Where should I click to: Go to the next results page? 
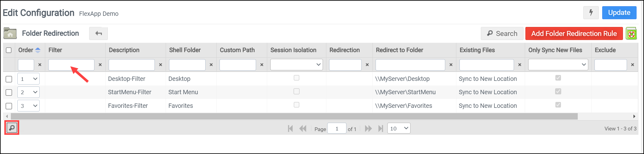[368, 129]
